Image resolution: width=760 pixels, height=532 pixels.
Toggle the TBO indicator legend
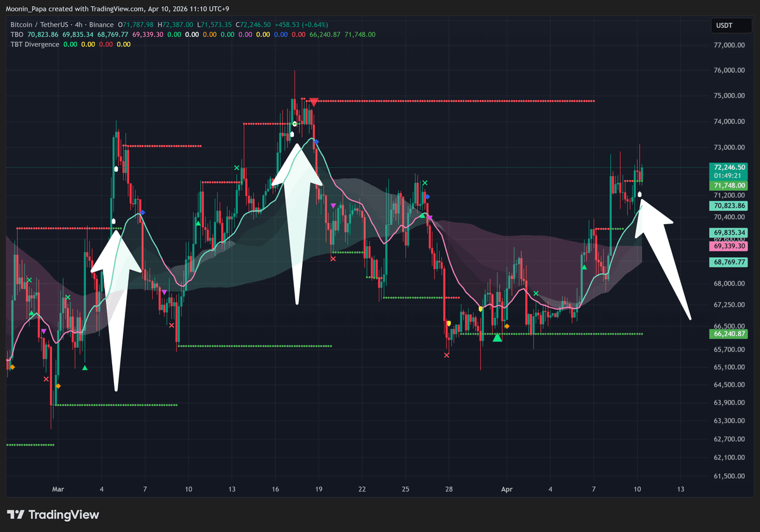(x=16, y=34)
